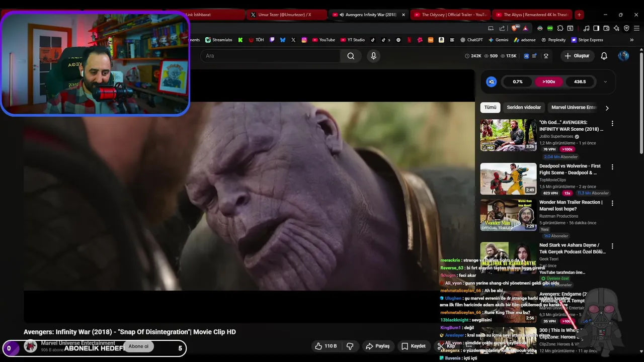Like the video with 110 B likes
The width and height of the screenshot is (644, 362).
pyautogui.click(x=326, y=346)
